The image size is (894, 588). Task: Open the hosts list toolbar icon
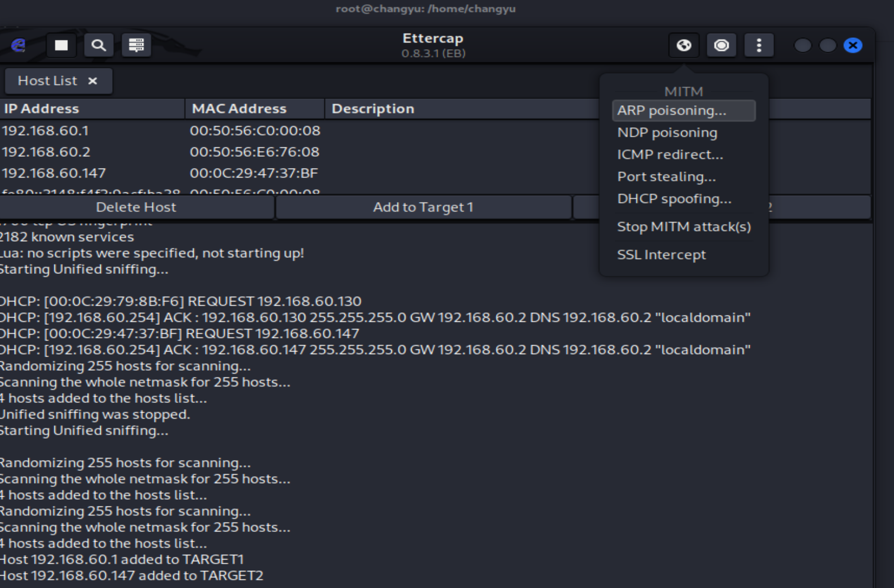coord(136,45)
